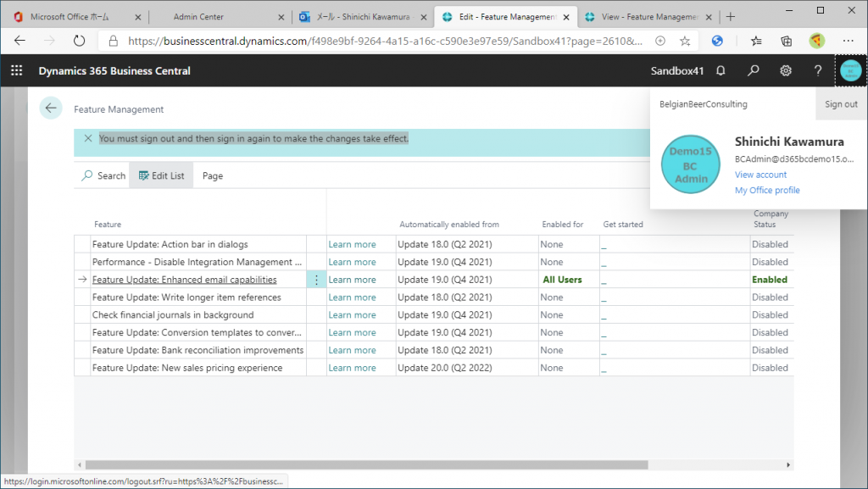Open the search magnifier in header

coord(753,71)
